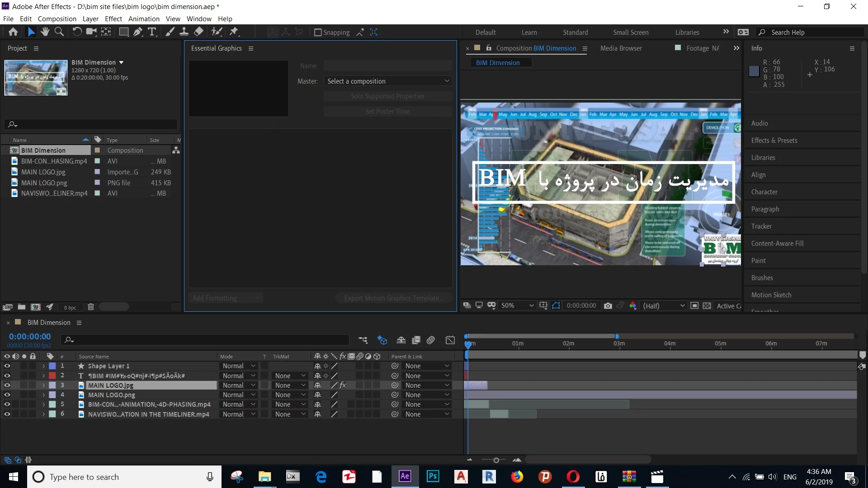Screen dimensions: 868x488
Task: Open the Animation menu
Action: tap(144, 19)
